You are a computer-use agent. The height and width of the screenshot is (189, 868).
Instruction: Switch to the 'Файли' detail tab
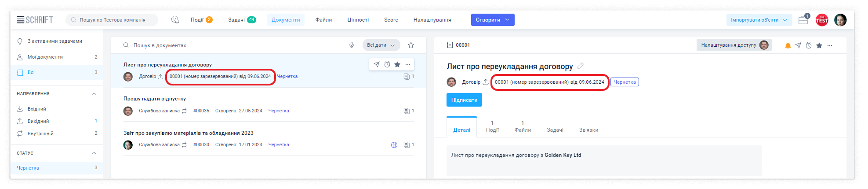523,126
